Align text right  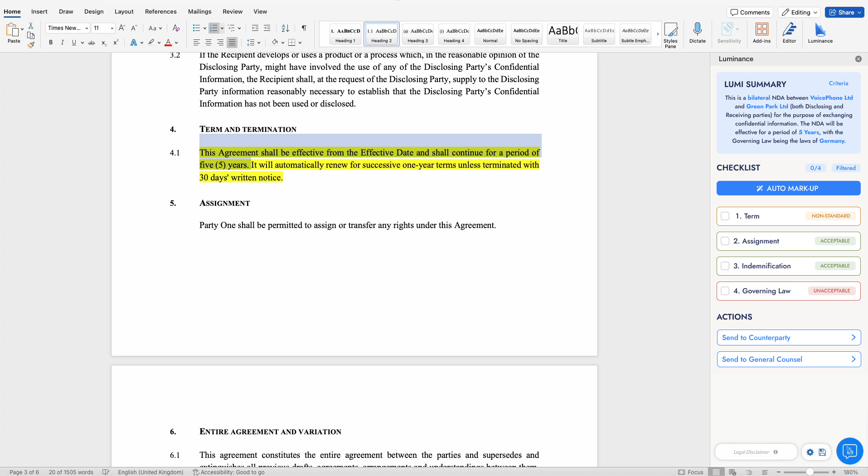click(x=220, y=43)
